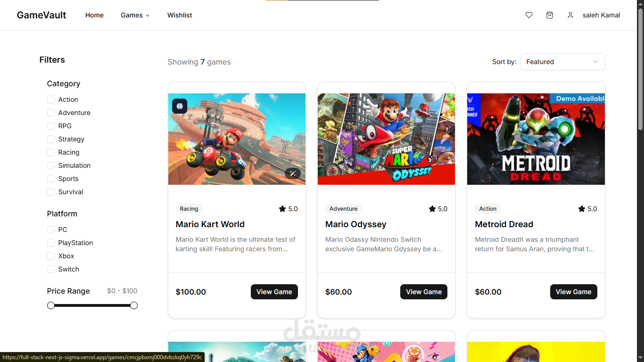Click the Mario Kart World description text

(236, 244)
